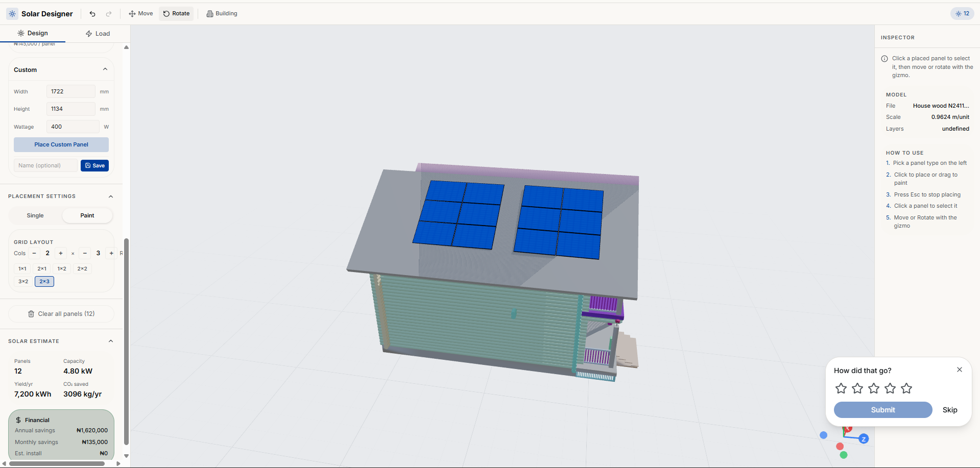Click the light blue dot on view gizmo

(823, 435)
